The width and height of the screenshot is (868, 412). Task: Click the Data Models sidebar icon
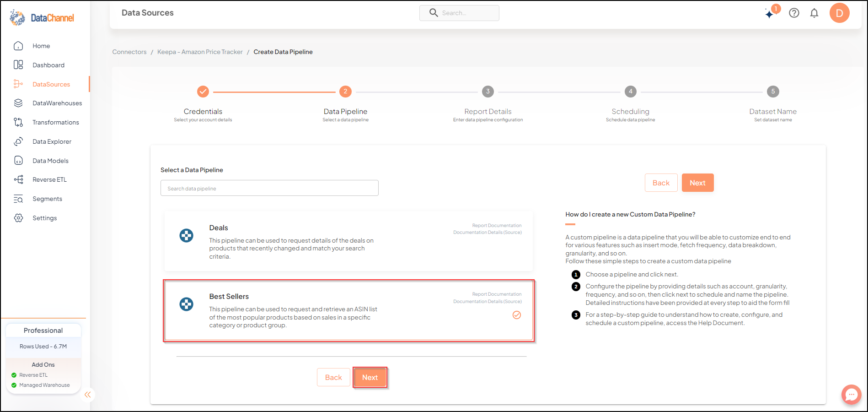pyautogui.click(x=18, y=161)
